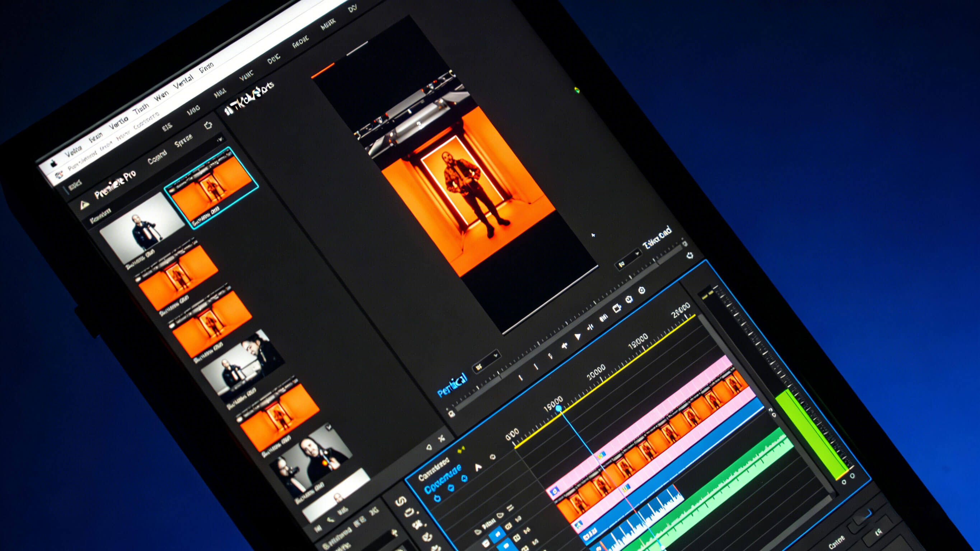Click the X icon above the timeline panel
980x551 pixels.
coord(441,439)
